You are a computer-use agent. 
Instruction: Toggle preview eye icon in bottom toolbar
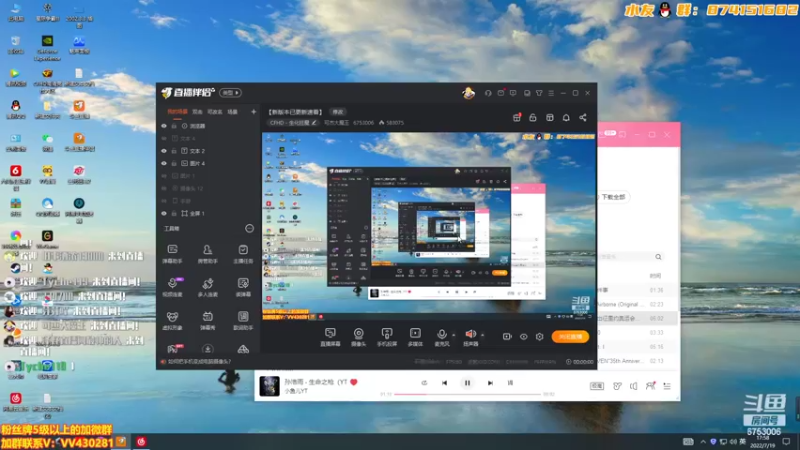click(523, 337)
